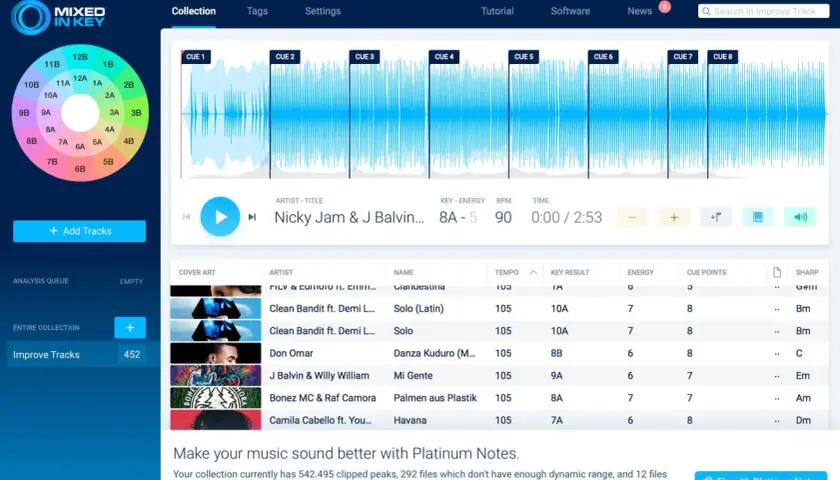
Task: Sort by the Tempo column arrow
Action: 533,272
